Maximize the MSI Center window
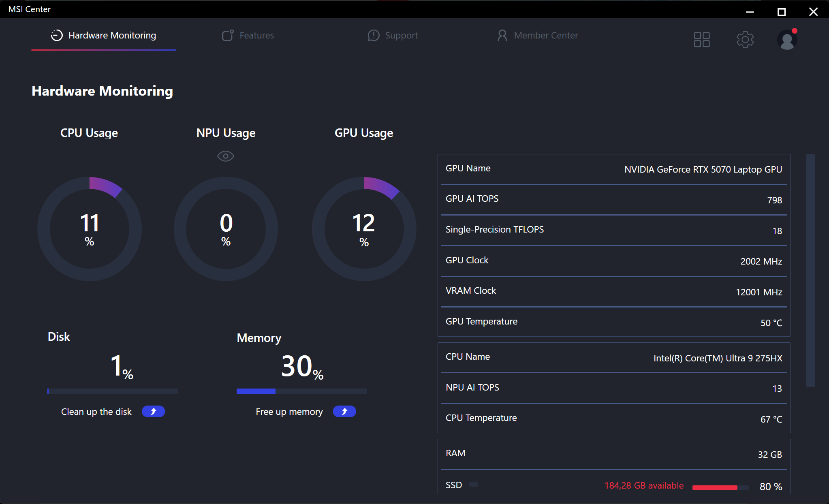Viewport: 829px width, 504px height. (782, 12)
